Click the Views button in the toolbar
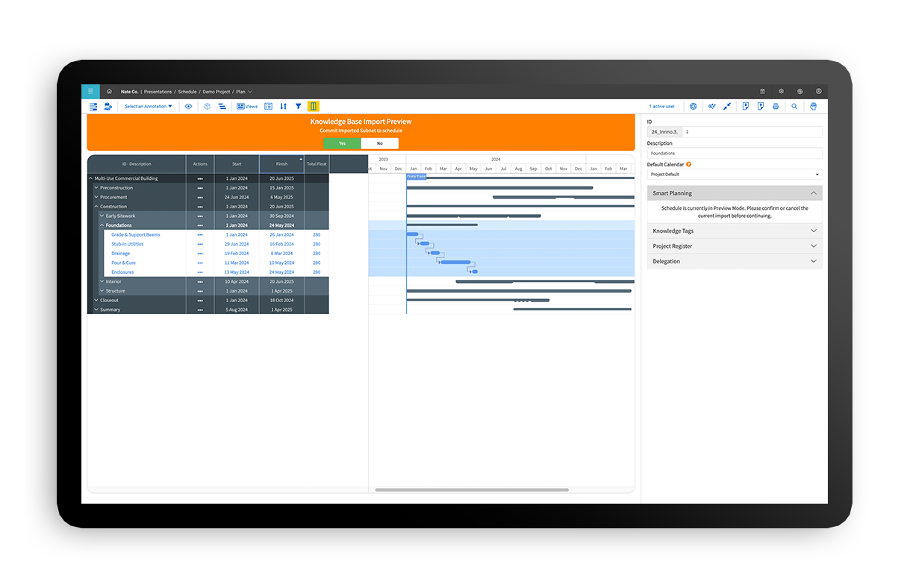The width and height of the screenshot is (907, 588). 247,107
